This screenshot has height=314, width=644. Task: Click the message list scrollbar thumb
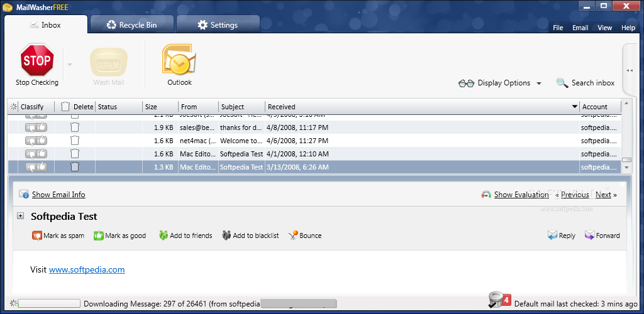click(x=626, y=160)
